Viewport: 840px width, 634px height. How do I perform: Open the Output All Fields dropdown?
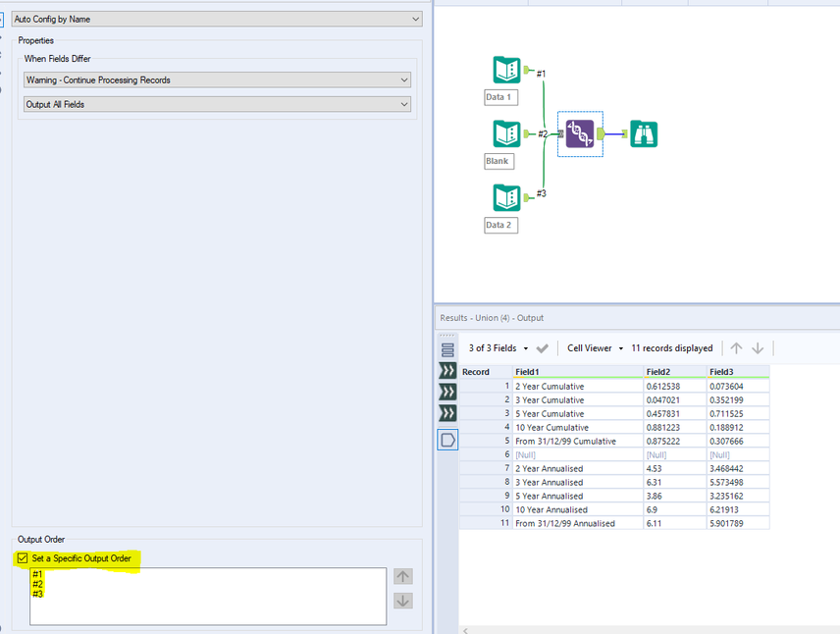[x=218, y=104]
